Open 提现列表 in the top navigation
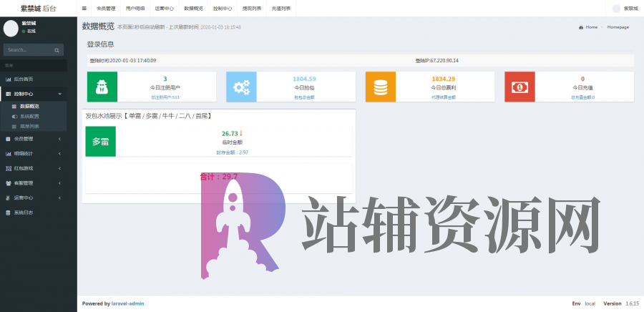Screen dimensions: 644x312 (252, 8)
